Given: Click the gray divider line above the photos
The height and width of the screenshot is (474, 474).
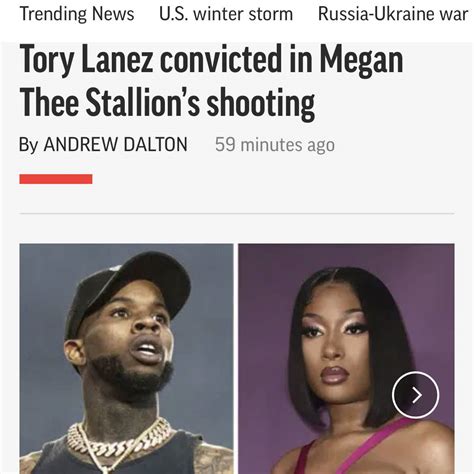Looking at the screenshot, I should [237, 213].
